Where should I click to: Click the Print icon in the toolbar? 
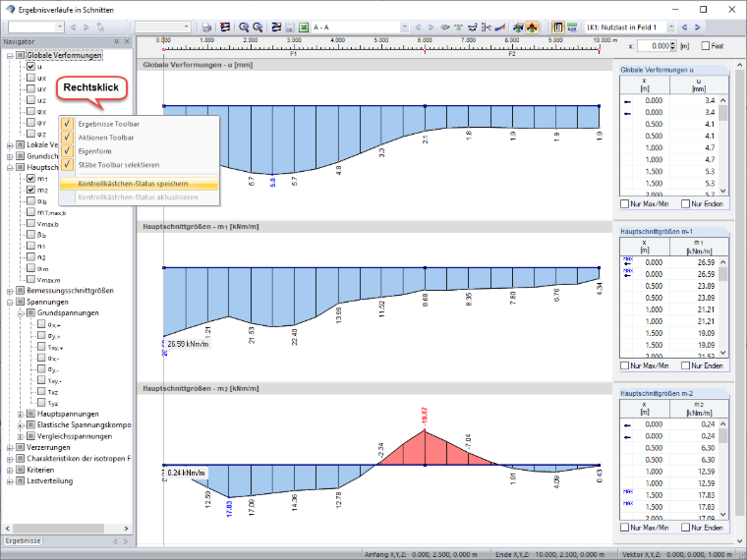[206, 28]
